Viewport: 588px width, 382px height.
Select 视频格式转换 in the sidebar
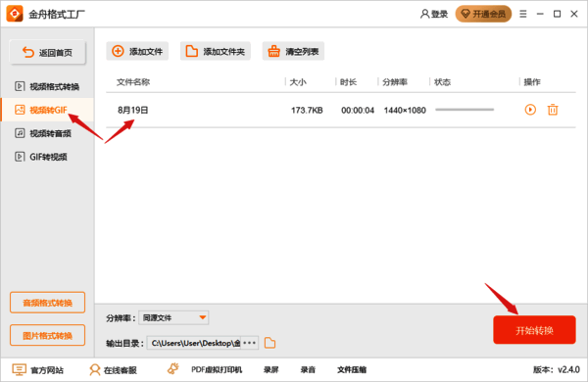(47, 86)
